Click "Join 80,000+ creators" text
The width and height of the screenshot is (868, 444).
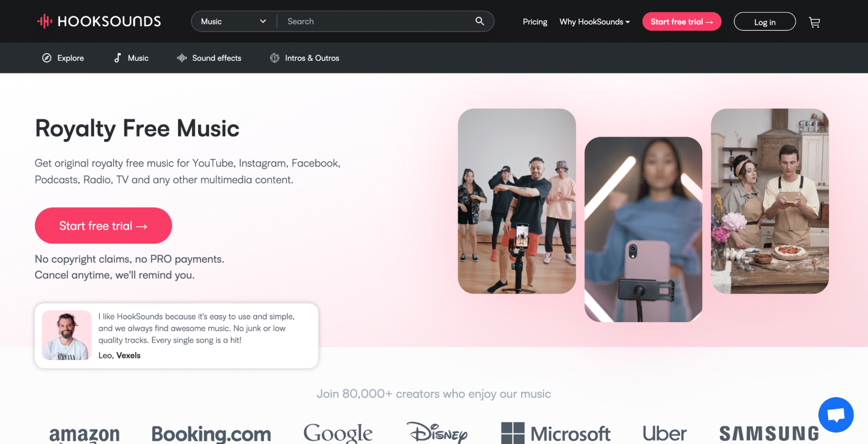pos(434,394)
